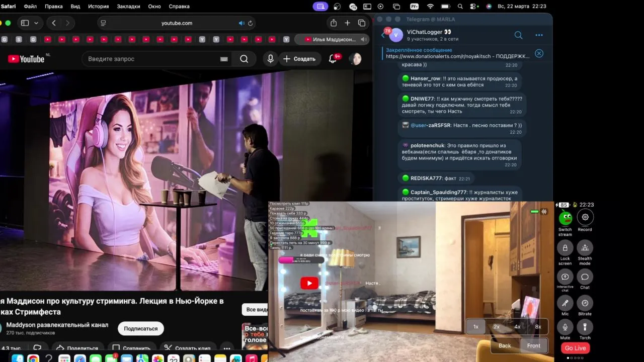The width and height of the screenshot is (644, 362).
Task: Open the Record settings gear icon
Action: click(x=585, y=217)
